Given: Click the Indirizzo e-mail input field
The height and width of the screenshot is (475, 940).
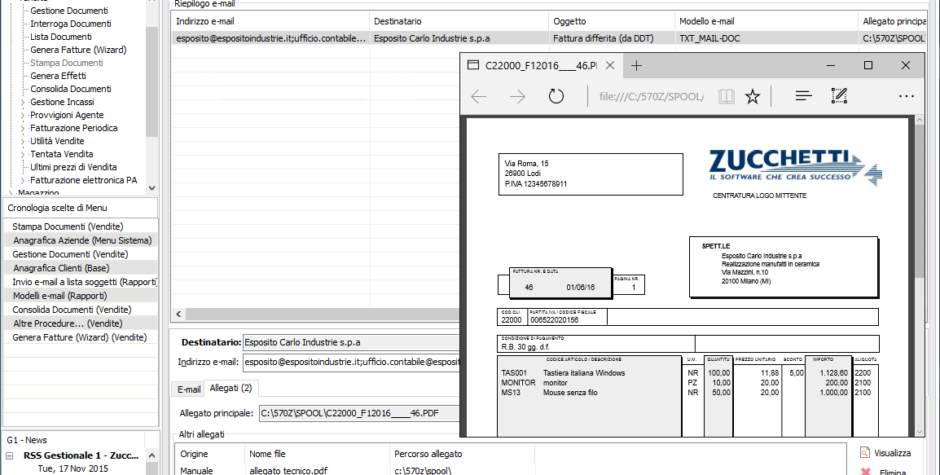Looking at the screenshot, I should point(351,362).
